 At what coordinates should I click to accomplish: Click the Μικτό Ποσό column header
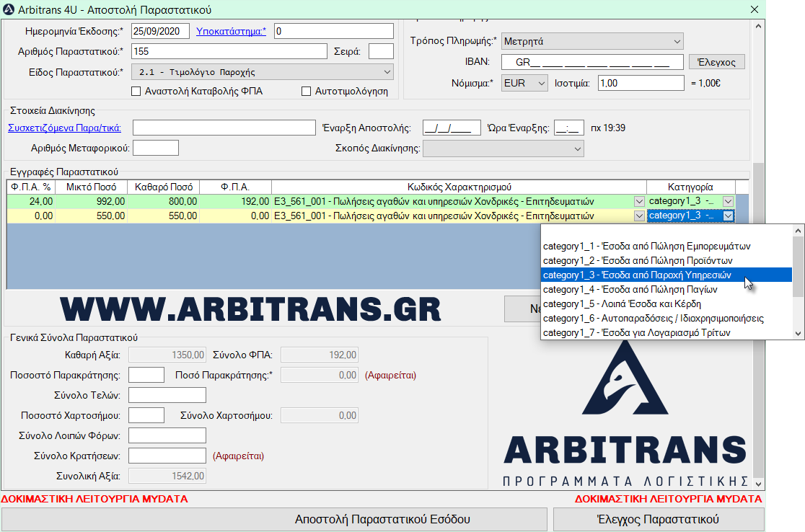click(91, 187)
